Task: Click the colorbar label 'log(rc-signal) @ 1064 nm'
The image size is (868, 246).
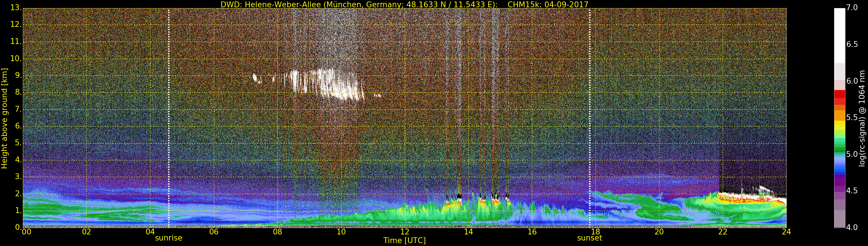Action: [x=862, y=118]
